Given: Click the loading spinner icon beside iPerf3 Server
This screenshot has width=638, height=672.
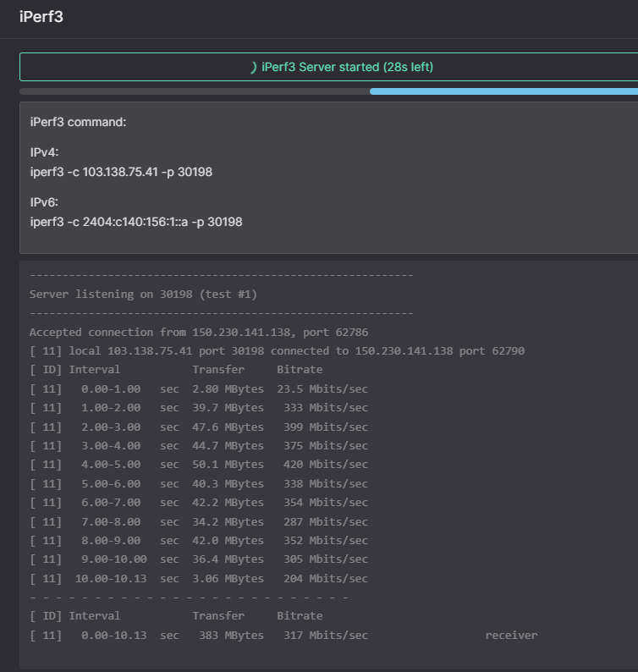Looking at the screenshot, I should click(253, 67).
